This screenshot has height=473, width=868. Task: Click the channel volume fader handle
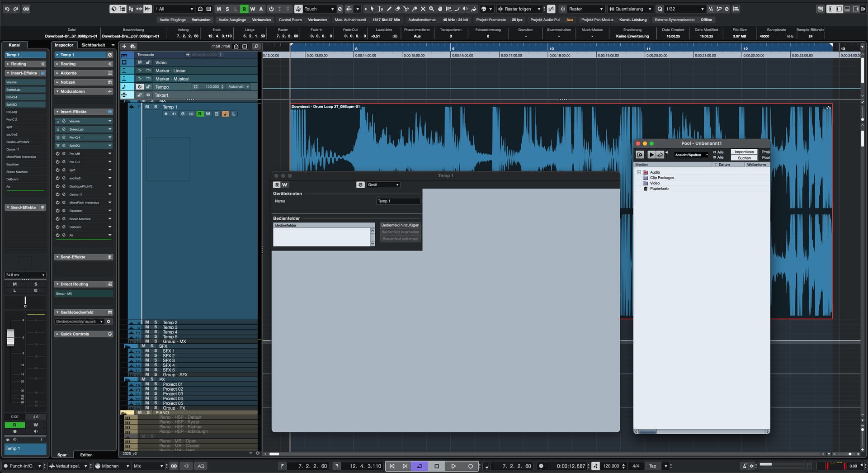(10, 337)
